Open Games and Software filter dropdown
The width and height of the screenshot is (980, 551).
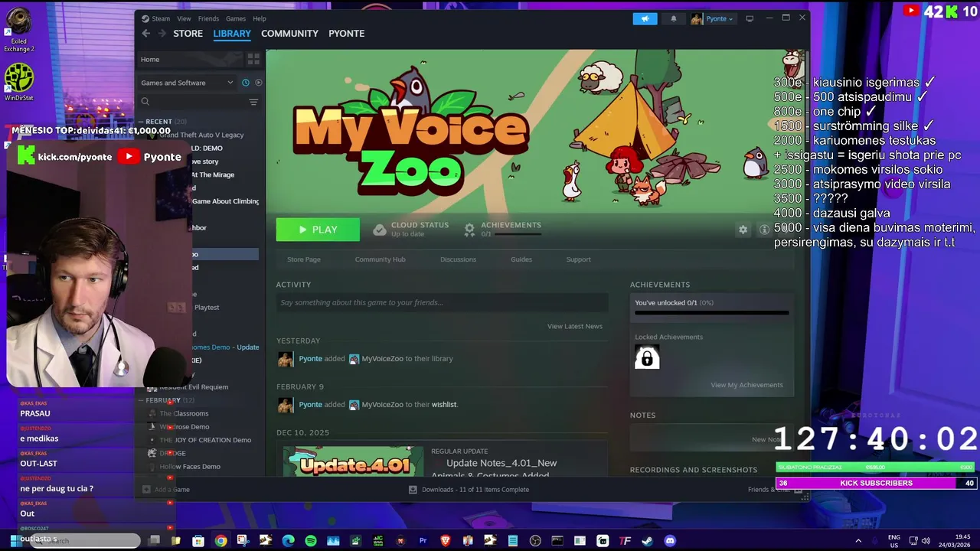coord(187,83)
